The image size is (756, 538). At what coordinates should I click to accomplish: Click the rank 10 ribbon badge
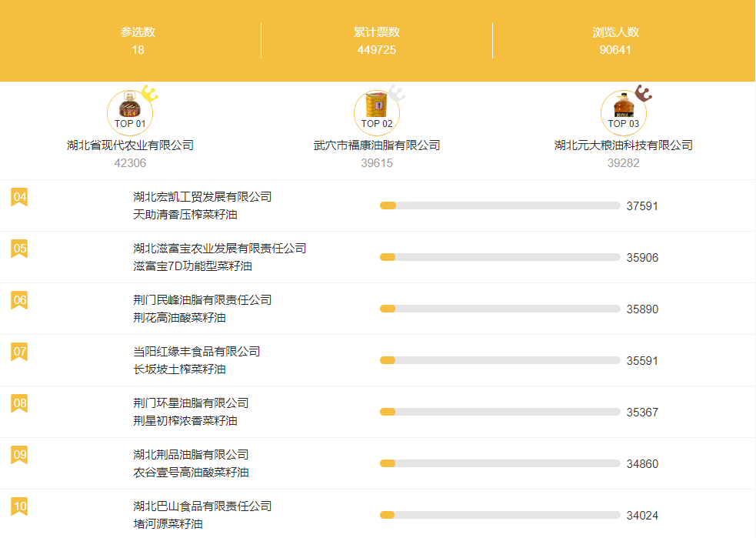click(x=19, y=507)
